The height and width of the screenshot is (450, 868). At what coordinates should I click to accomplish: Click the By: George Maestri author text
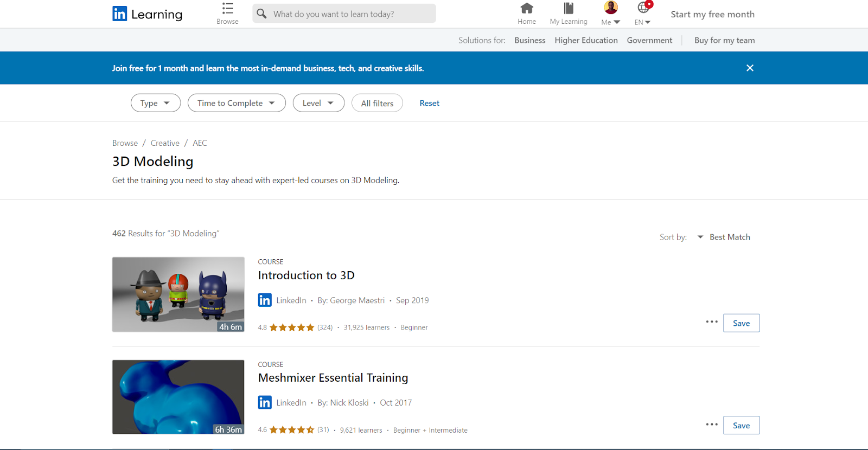pos(351,300)
